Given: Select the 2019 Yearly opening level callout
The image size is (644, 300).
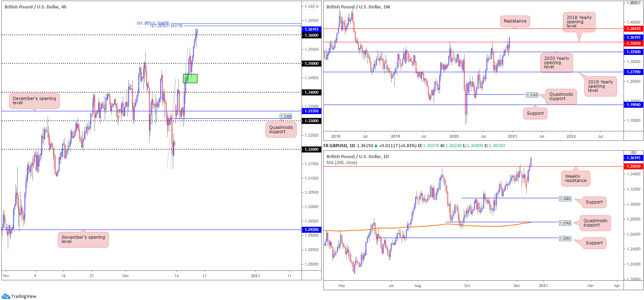Looking at the screenshot, I should click(x=600, y=86).
